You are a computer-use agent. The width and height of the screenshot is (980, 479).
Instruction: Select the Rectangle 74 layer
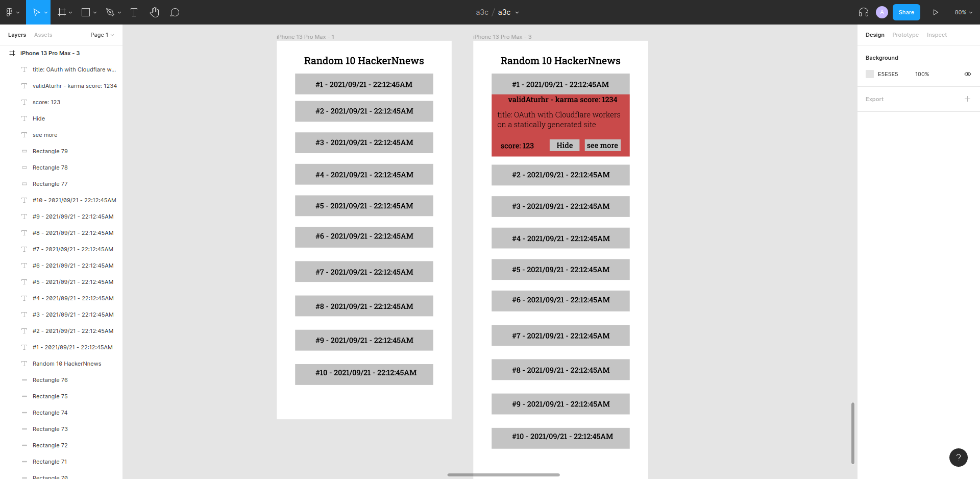tap(50, 413)
